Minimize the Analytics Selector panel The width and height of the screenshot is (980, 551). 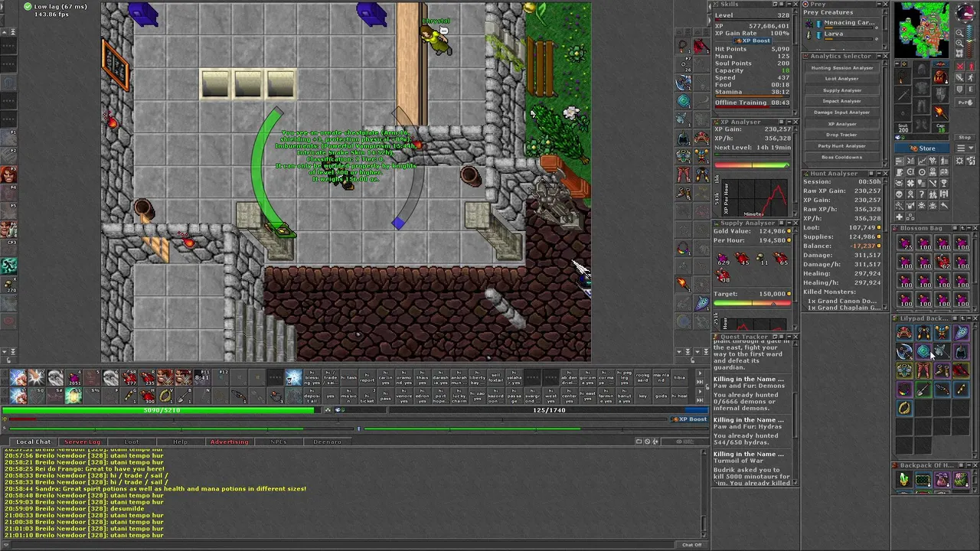[879, 56]
